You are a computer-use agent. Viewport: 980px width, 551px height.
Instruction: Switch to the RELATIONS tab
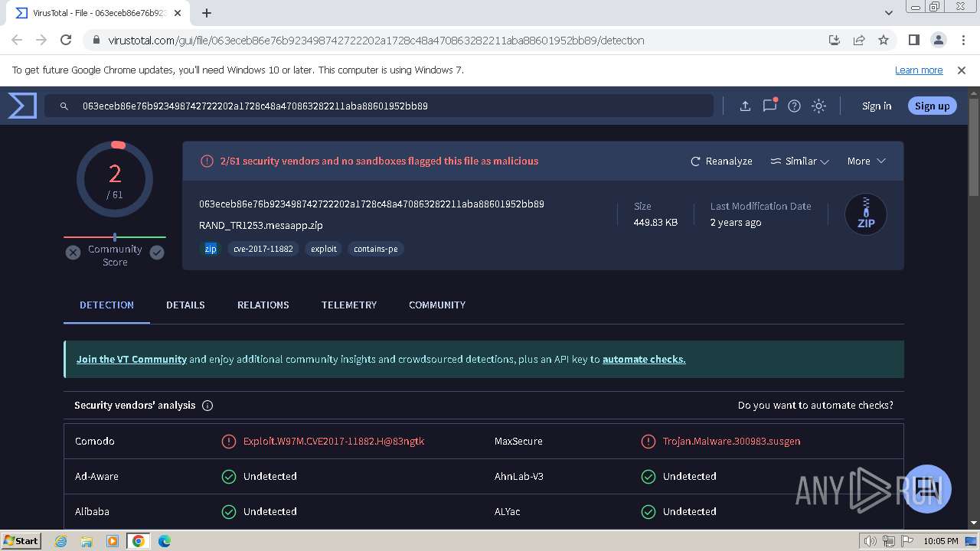click(x=263, y=305)
